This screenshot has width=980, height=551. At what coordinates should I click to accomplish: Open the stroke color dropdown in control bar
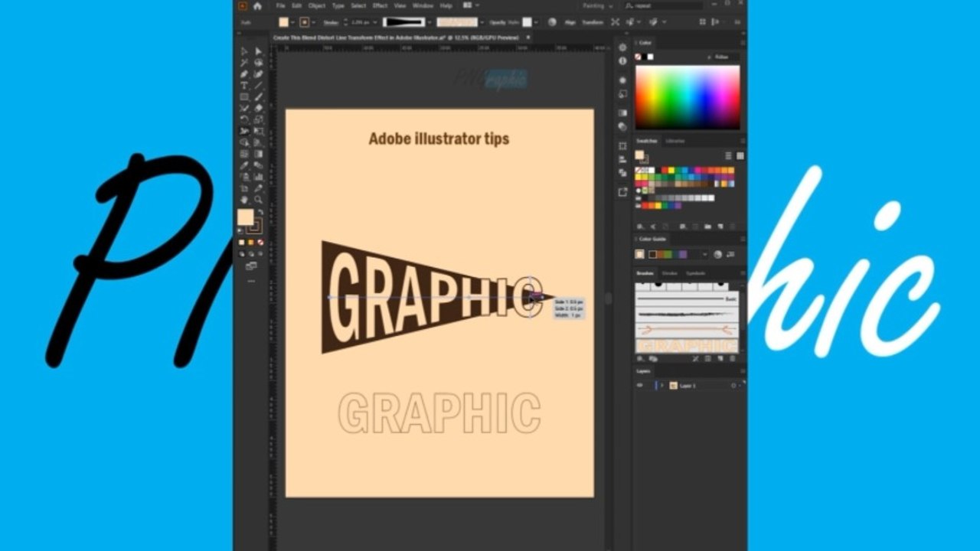tap(314, 22)
